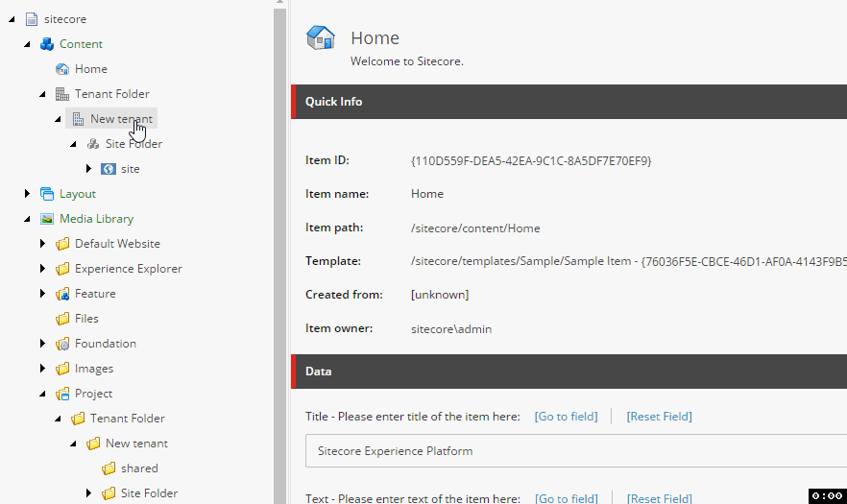The height and width of the screenshot is (504, 847).
Task: Collapse the Data section header
Action: (569, 372)
